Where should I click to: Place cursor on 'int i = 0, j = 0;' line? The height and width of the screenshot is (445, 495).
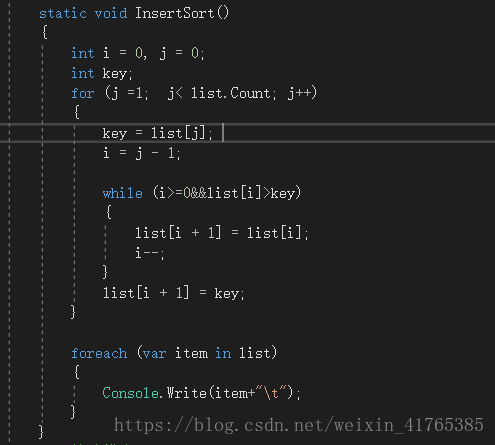(138, 53)
